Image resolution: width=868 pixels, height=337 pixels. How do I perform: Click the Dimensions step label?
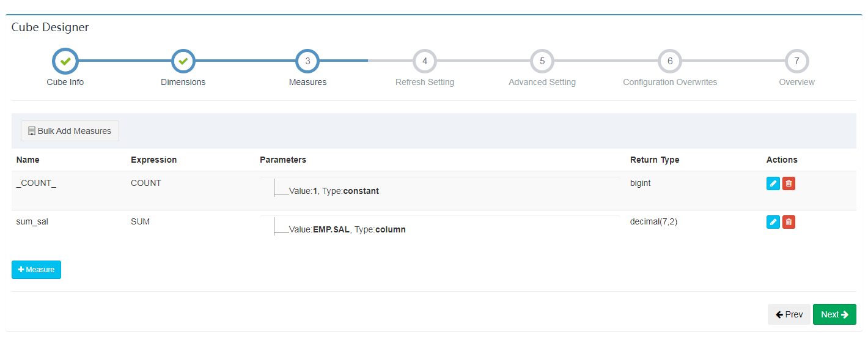tap(183, 82)
